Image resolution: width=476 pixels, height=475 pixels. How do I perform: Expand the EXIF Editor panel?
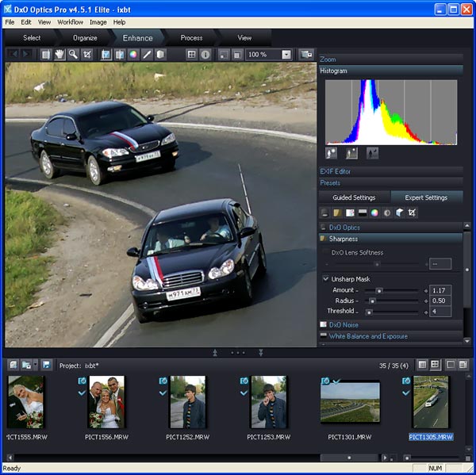[390, 171]
